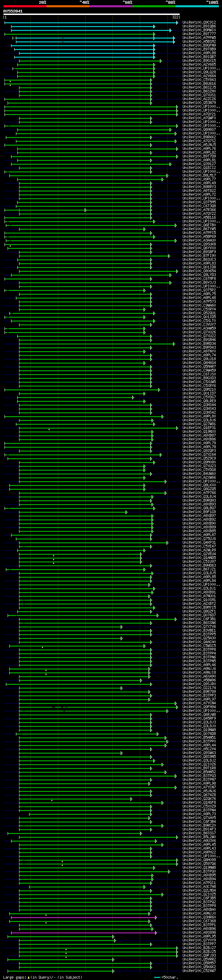Click the UniRef100_B9RKK2 label
This screenshot has width=222, height=980.
[x=199, y=137]
